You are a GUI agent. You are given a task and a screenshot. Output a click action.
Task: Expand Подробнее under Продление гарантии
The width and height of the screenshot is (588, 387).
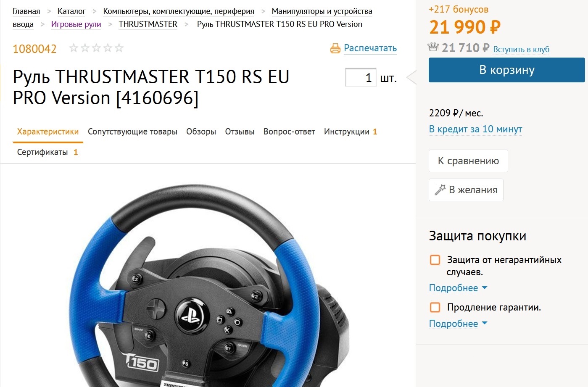tap(458, 324)
